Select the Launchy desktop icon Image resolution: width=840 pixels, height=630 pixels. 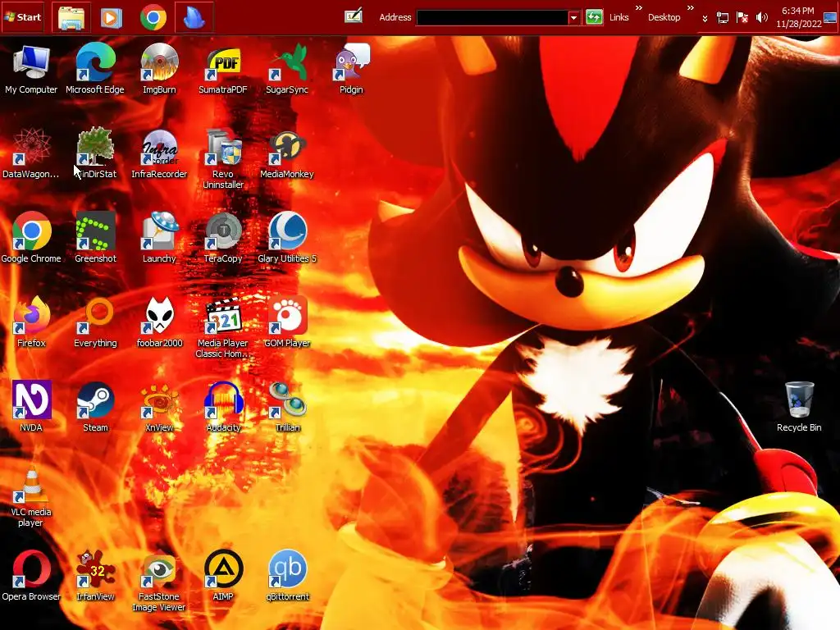coord(159,238)
